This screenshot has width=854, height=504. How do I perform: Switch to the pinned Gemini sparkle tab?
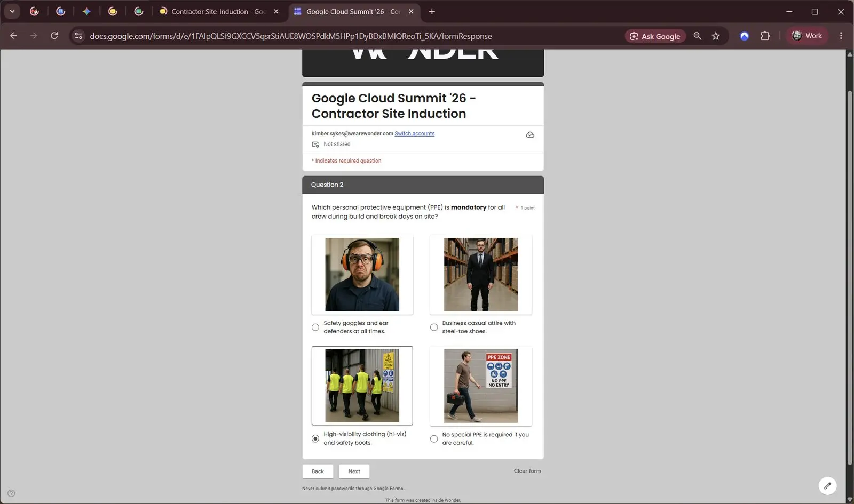pyautogui.click(x=86, y=11)
